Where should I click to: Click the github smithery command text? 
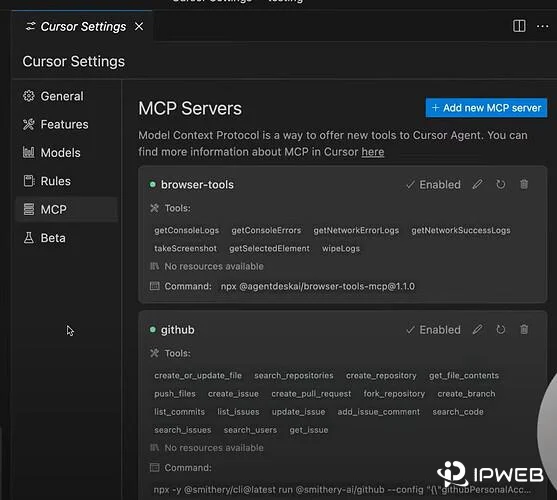tap(342, 490)
